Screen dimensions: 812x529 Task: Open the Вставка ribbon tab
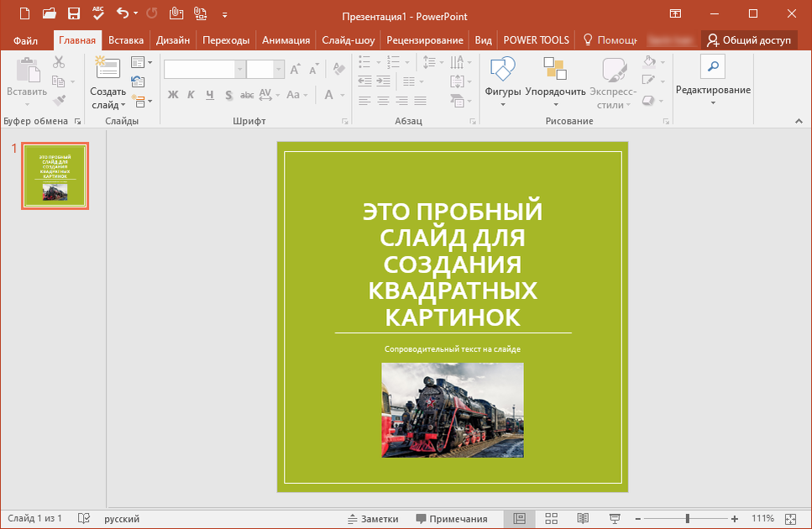pos(126,40)
